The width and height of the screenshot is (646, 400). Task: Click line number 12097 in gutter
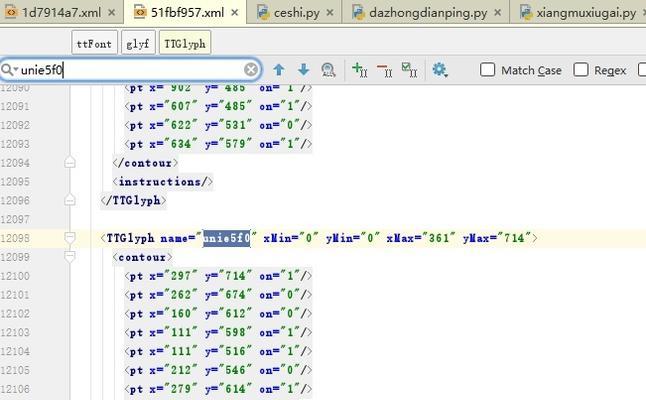coord(15,219)
